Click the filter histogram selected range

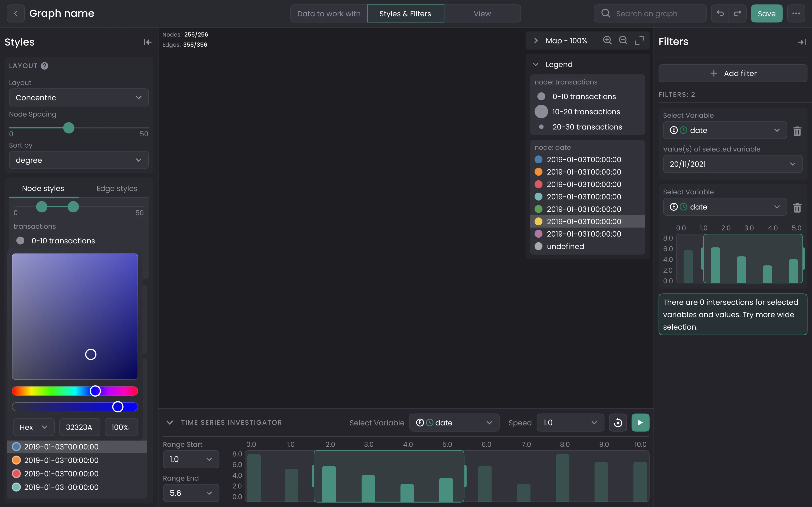(x=753, y=259)
